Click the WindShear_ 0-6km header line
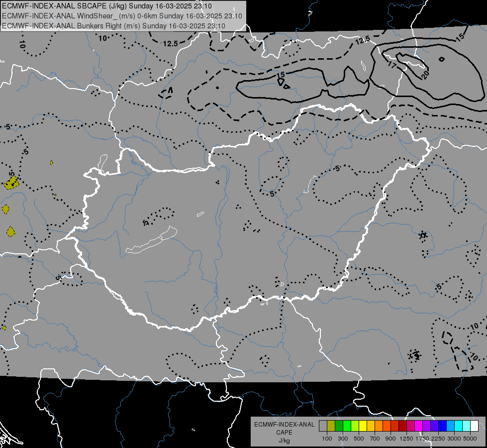The width and height of the screenshot is (487, 448). coord(122,16)
